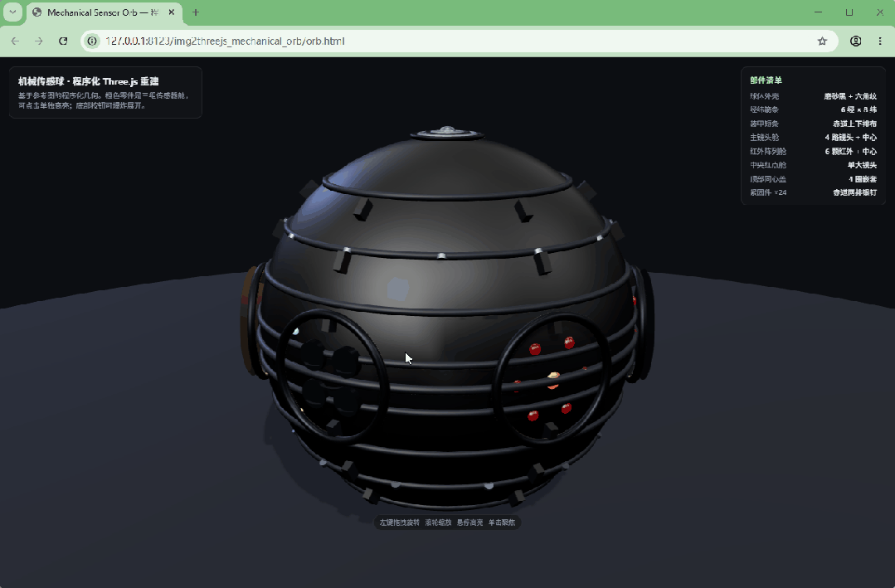Open the Chrome three-dot menu

point(879,41)
